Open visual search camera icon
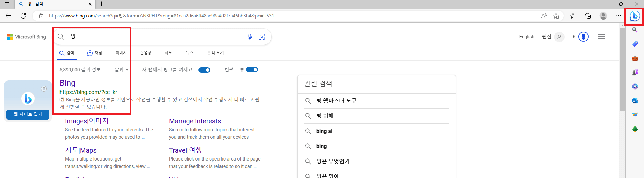The height and width of the screenshot is (178, 644). click(x=262, y=37)
